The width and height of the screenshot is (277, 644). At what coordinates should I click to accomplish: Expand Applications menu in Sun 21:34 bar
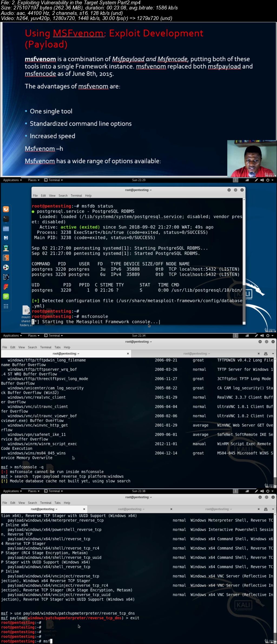[x=12, y=336]
